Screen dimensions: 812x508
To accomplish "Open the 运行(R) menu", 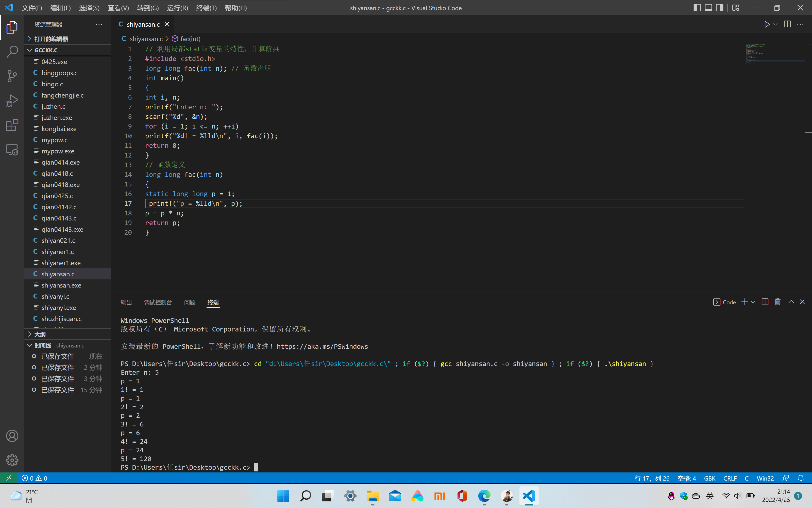I will pyautogui.click(x=177, y=8).
